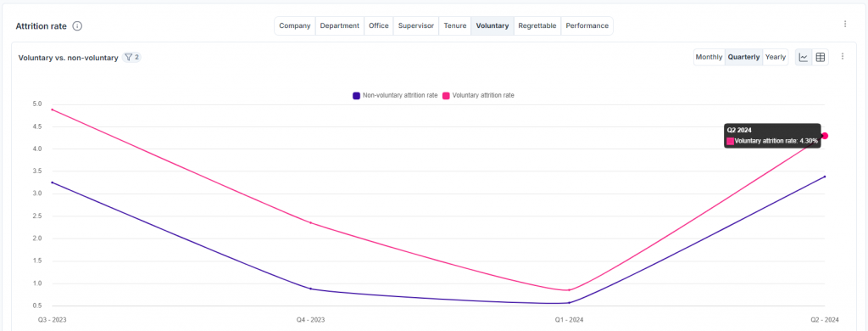Click the Q4 2023 non-voluntary data point
This screenshot has width=868, height=331.
(310, 289)
